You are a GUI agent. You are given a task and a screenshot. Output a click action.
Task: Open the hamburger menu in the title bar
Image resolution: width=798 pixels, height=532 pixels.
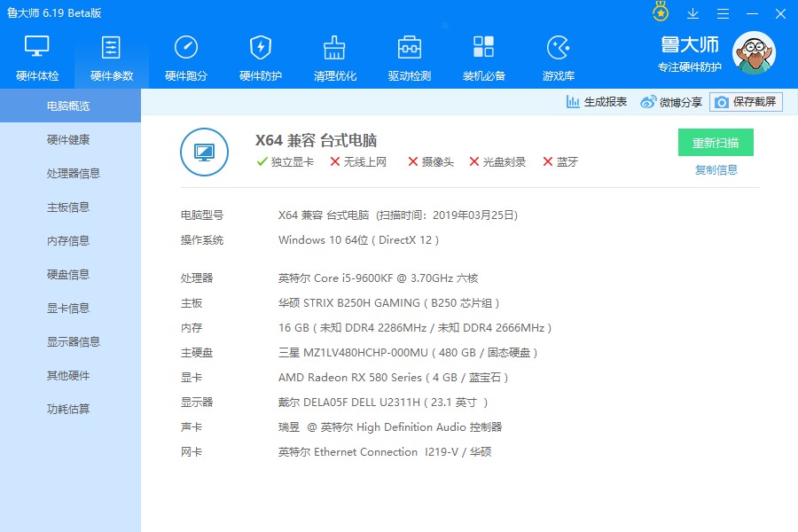click(x=723, y=13)
